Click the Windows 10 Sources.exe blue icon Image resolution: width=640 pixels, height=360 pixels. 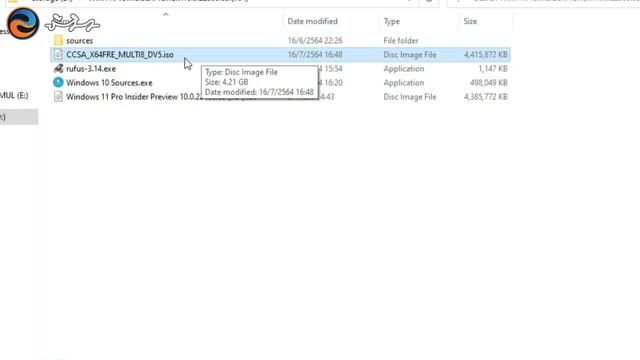point(58,82)
